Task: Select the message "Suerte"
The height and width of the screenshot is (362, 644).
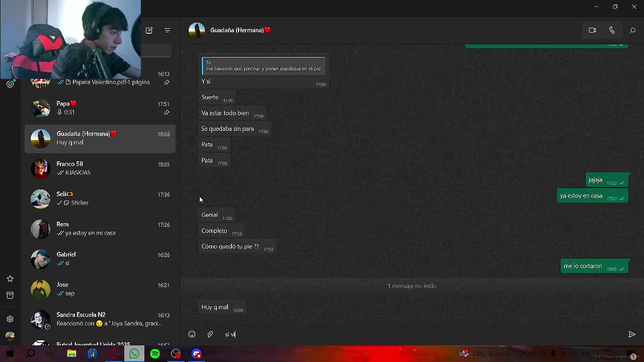Action: (x=217, y=98)
